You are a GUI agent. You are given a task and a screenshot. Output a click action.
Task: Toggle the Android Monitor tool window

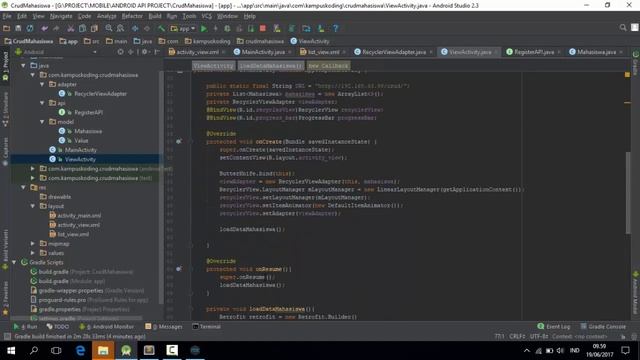107,327
